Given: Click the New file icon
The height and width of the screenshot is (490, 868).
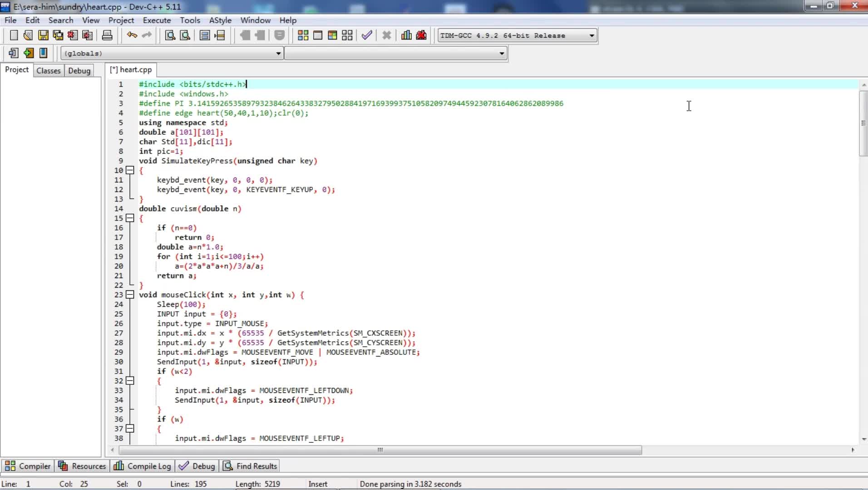Looking at the screenshot, I should click(x=14, y=35).
